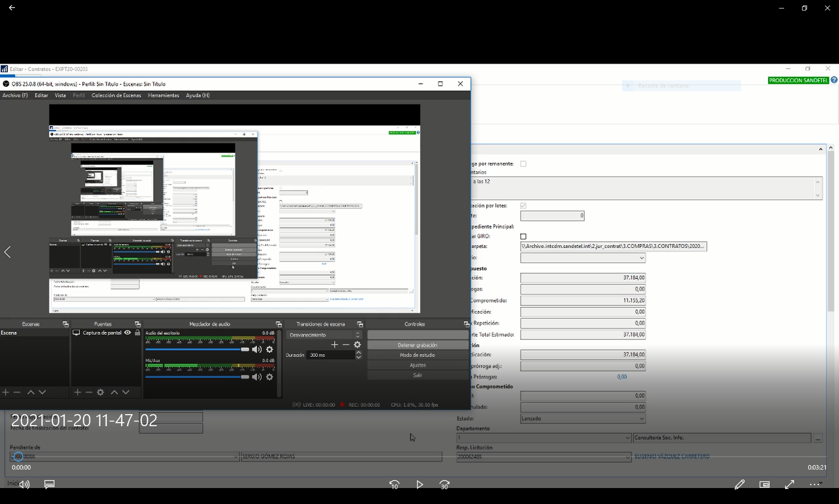
Task: Toggle visibility of Captura de pantalla source
Action: tap(128, 333)
